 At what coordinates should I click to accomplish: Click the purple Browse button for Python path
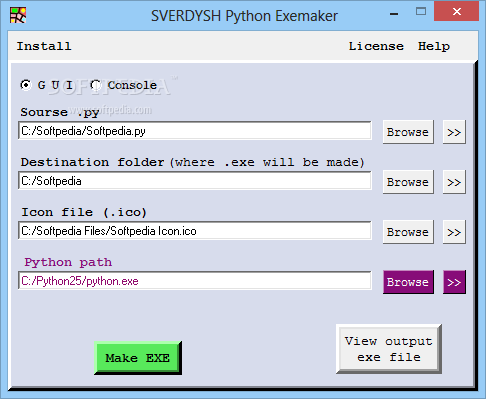coord(408,282)
